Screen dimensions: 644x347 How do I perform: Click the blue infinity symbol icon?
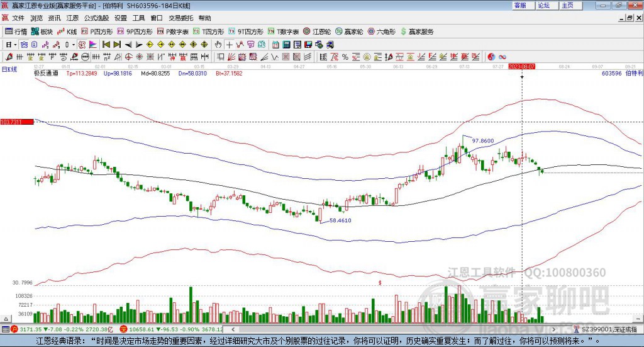tap(502, 57)
